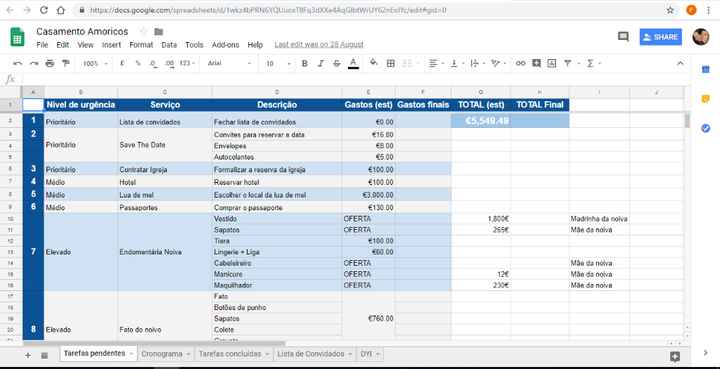Click the Insert comment icon in the toolbar
The image size is (720, 369).
click(536, 63)
